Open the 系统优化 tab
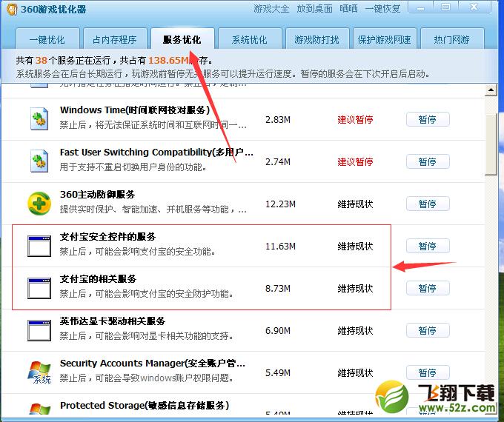 [250, 39]
